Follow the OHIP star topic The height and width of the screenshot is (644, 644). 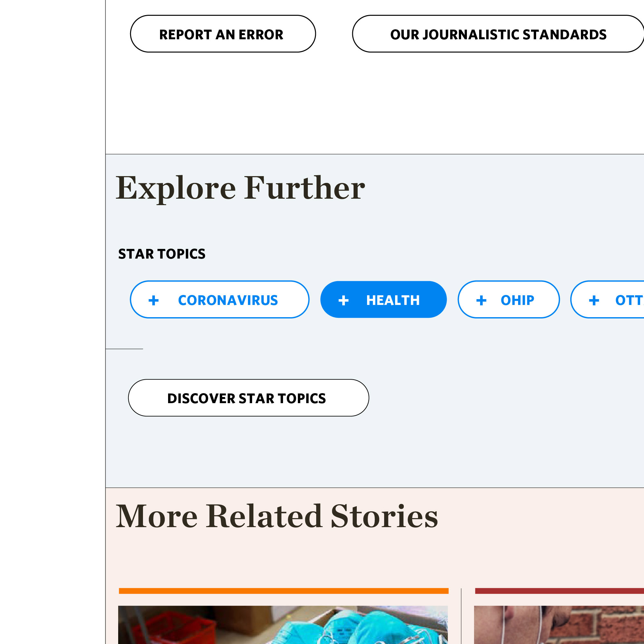[x=509, y=299]
